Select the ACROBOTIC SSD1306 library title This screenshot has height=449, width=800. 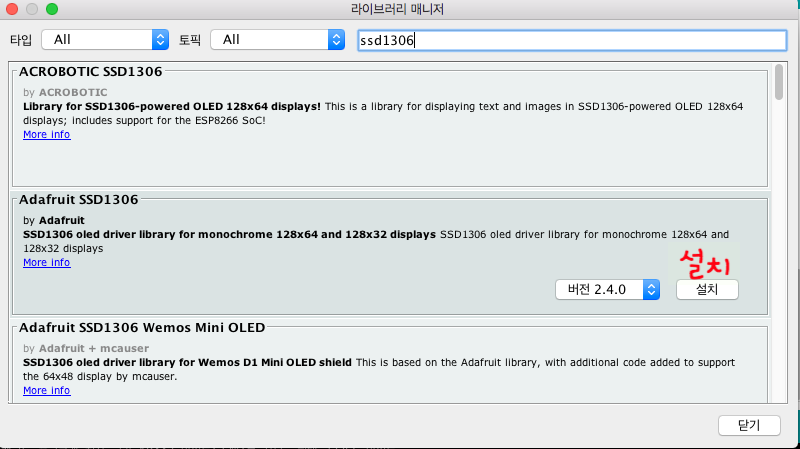point(91,72)
